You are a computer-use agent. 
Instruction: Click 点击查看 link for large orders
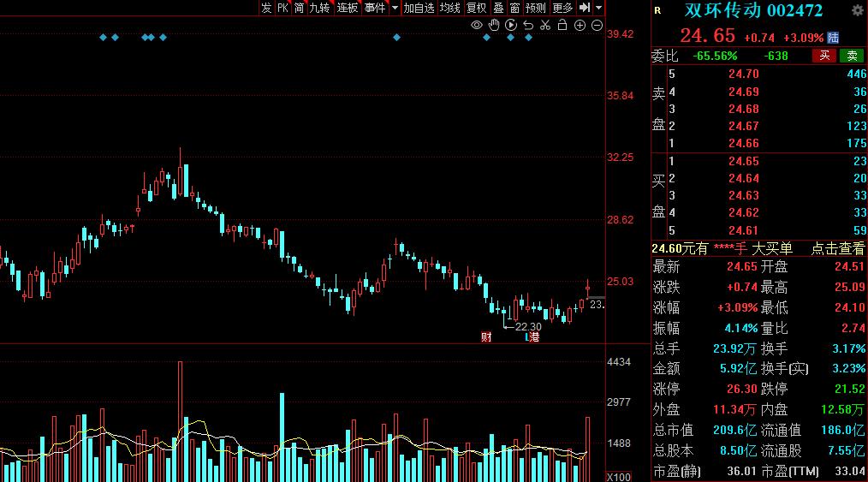(x=837, y=249)
